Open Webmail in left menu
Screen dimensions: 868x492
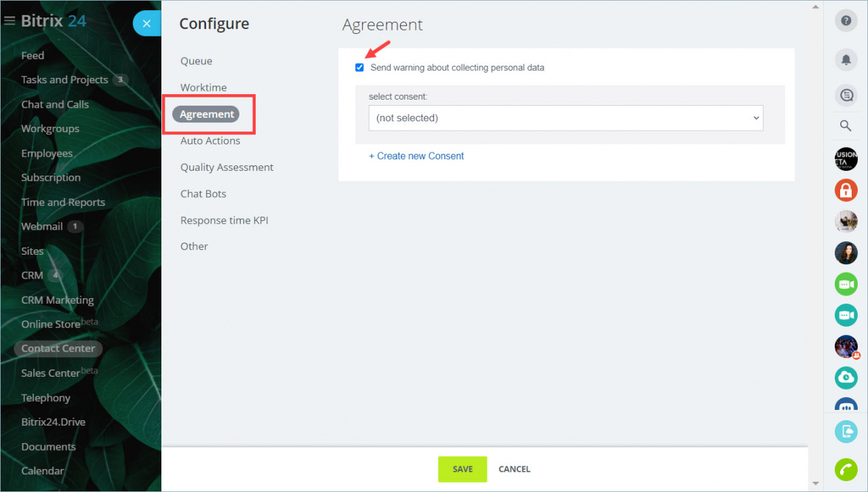click(42, 226)
